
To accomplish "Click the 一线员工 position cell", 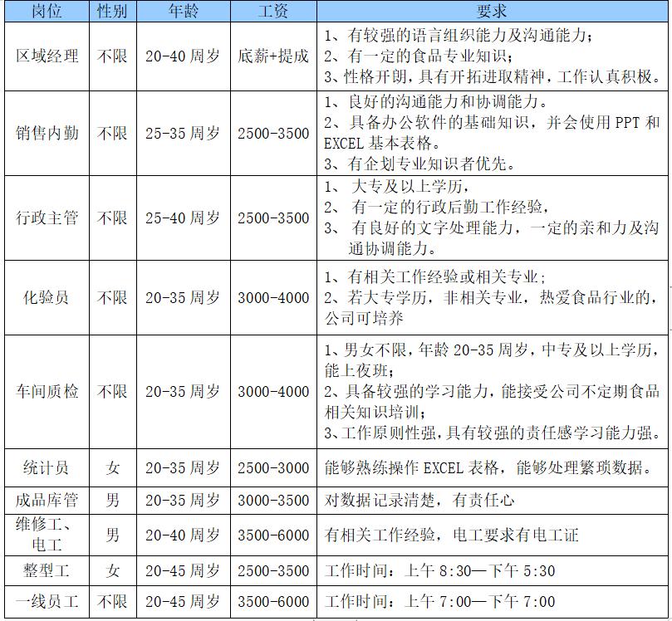I will pos(47,602).
